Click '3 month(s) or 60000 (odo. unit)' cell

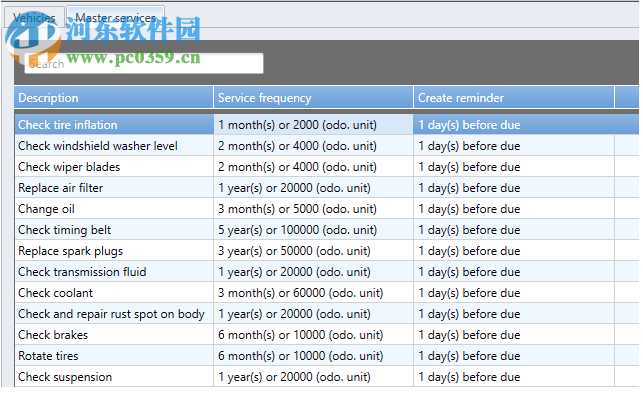pos(313,292)
